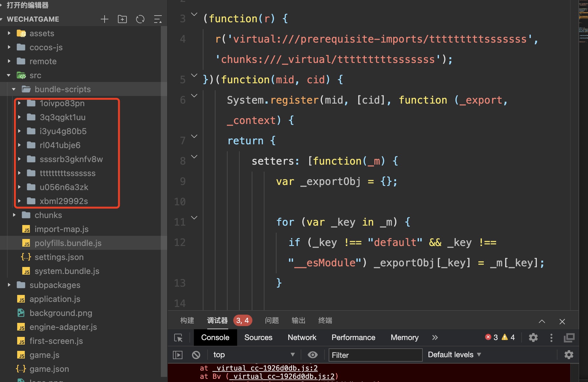
Task: Collapse the WECHATGAME explorer section
Action: [33, 19]
